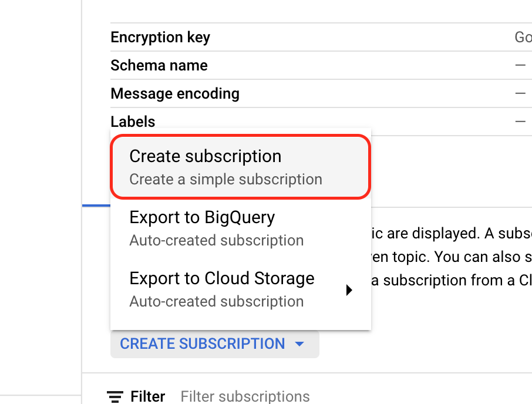Click the dash value for Labels
The height and width of the screenshot is (404, 532).
tap(520, 122)
